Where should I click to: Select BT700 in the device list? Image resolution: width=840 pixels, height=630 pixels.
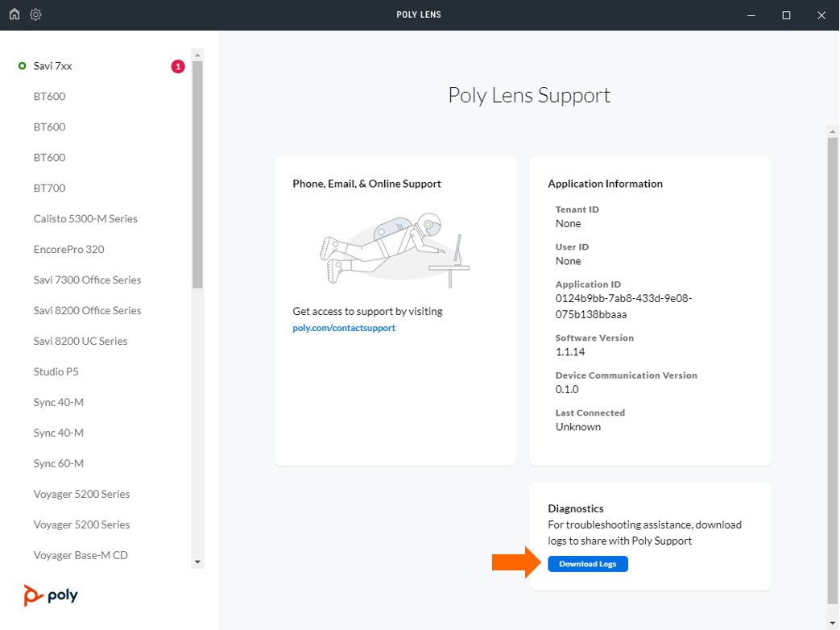tap(50, 188)
